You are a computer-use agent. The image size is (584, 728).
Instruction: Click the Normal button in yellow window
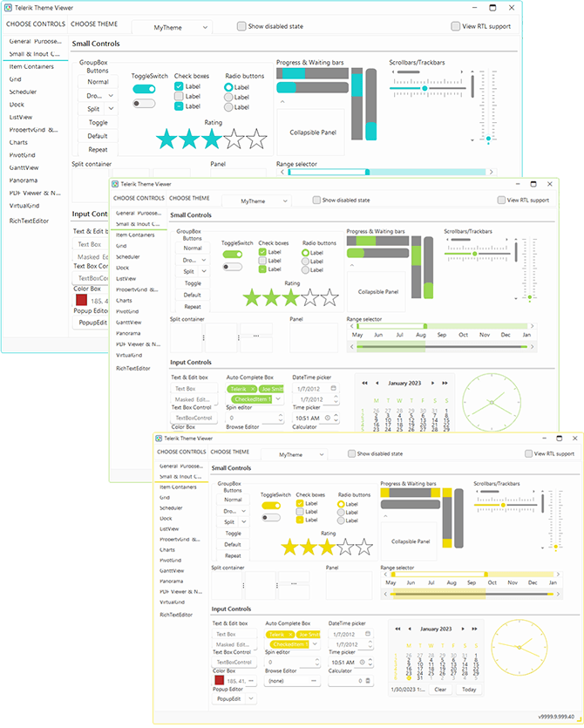click(233, 500)
